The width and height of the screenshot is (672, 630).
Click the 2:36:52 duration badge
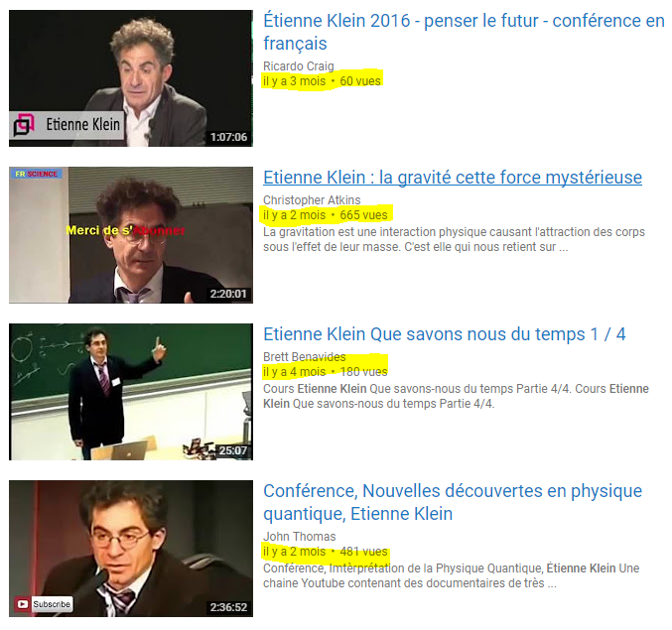[x=228, y=607]
